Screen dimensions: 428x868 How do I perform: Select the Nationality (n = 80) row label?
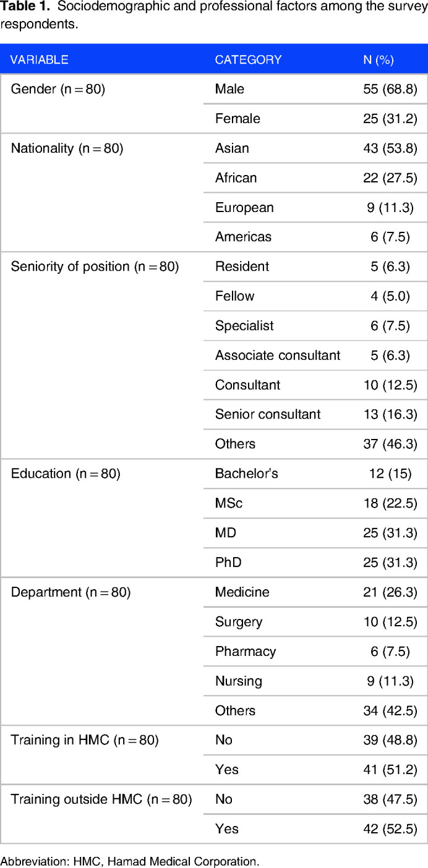[x=67, y=148]
